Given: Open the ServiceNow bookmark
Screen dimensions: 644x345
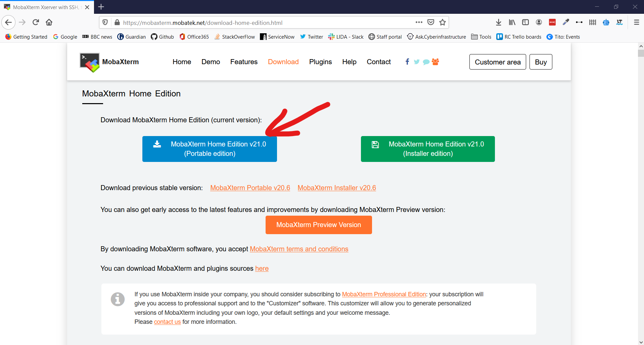Looking at the screenshot, I should (277, 37).
